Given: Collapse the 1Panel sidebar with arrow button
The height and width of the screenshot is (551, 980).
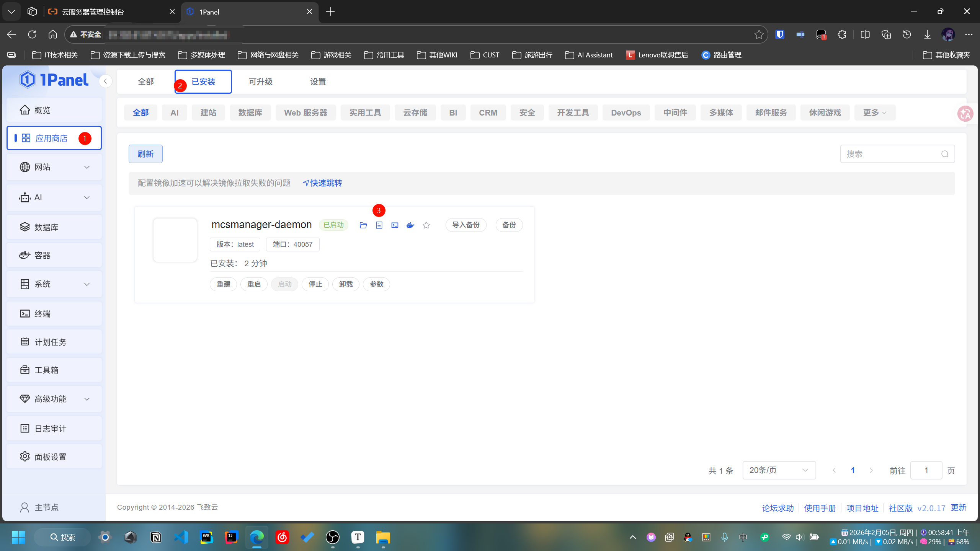Looking at the screenshot, I should (x=105, y=81).
